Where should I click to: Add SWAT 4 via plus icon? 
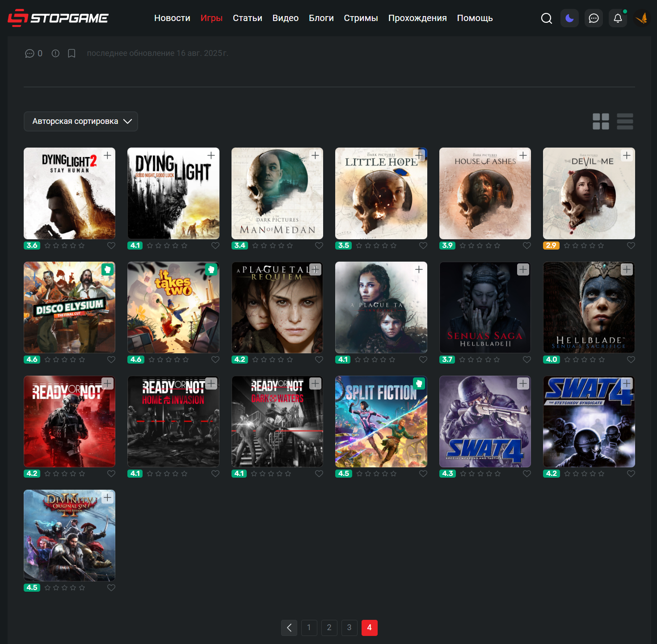coord(523,383)
